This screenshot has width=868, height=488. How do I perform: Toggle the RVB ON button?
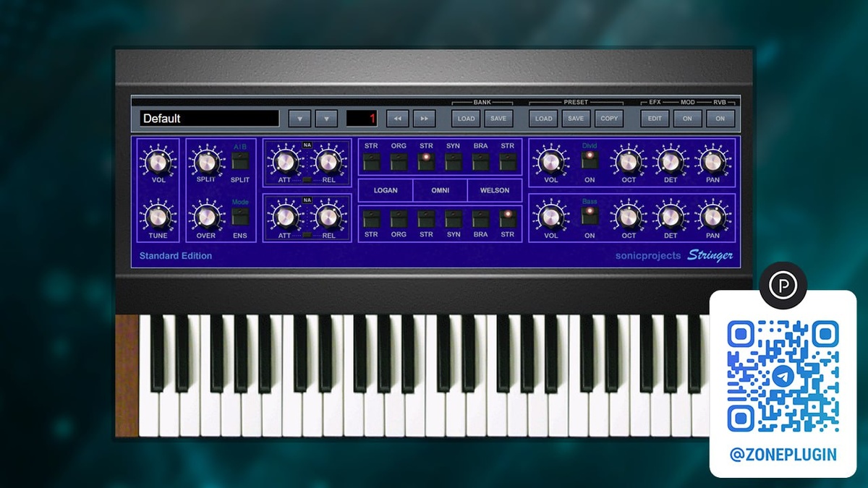click(x=720, y=119)
